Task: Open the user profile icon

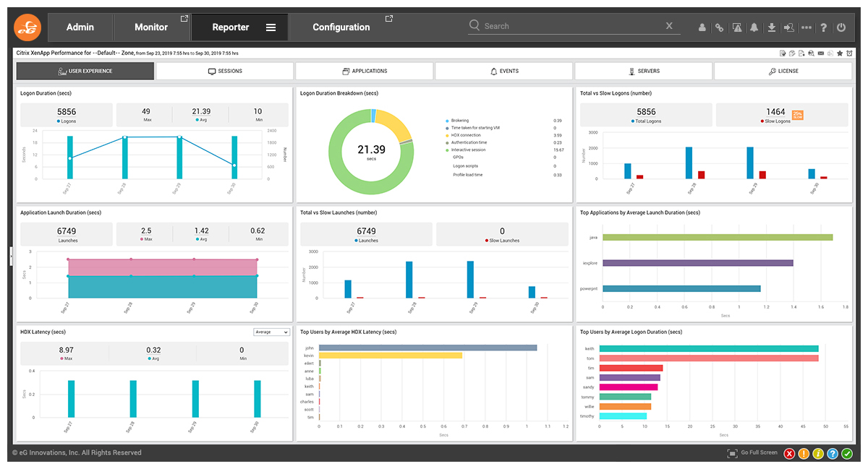Action: click(702, 27)
